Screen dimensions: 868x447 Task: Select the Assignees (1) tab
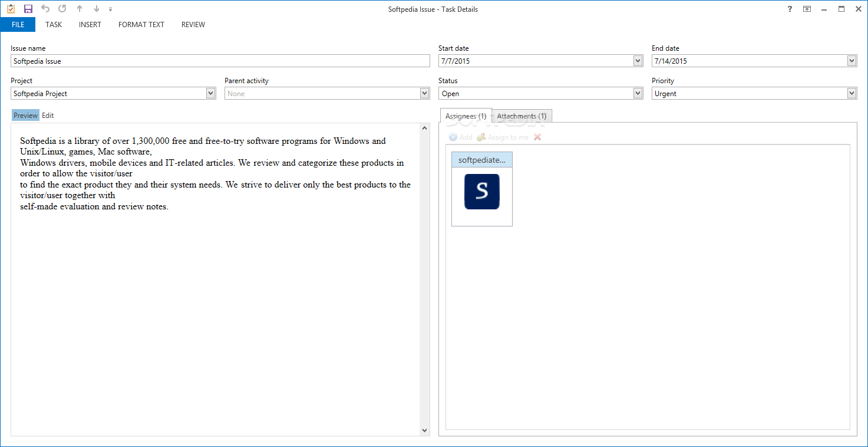(466, 116)
